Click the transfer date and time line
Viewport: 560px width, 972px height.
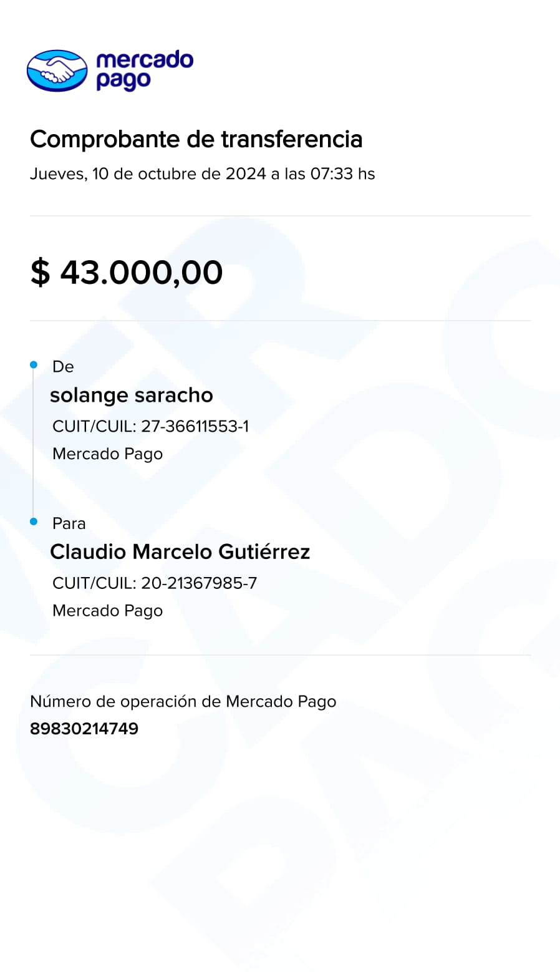pyautogui.click(x=202, y=173)
